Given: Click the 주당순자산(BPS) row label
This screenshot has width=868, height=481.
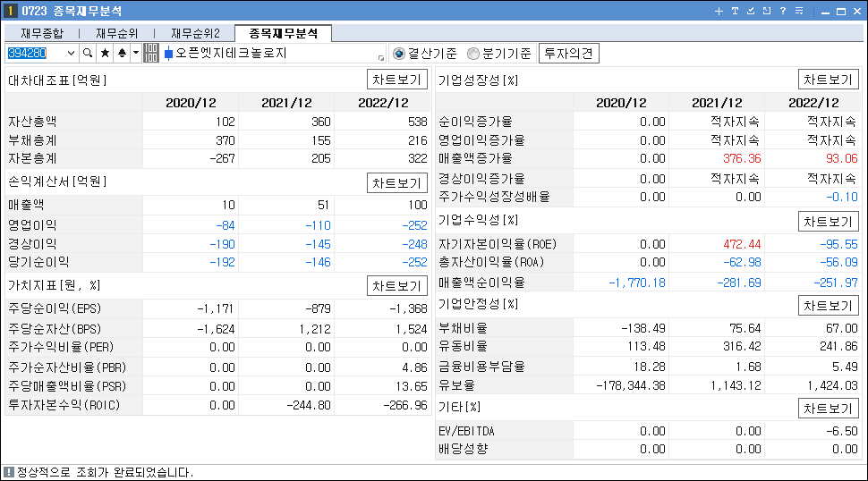Looking at the screenshot, I should click(x=55, y=329).
